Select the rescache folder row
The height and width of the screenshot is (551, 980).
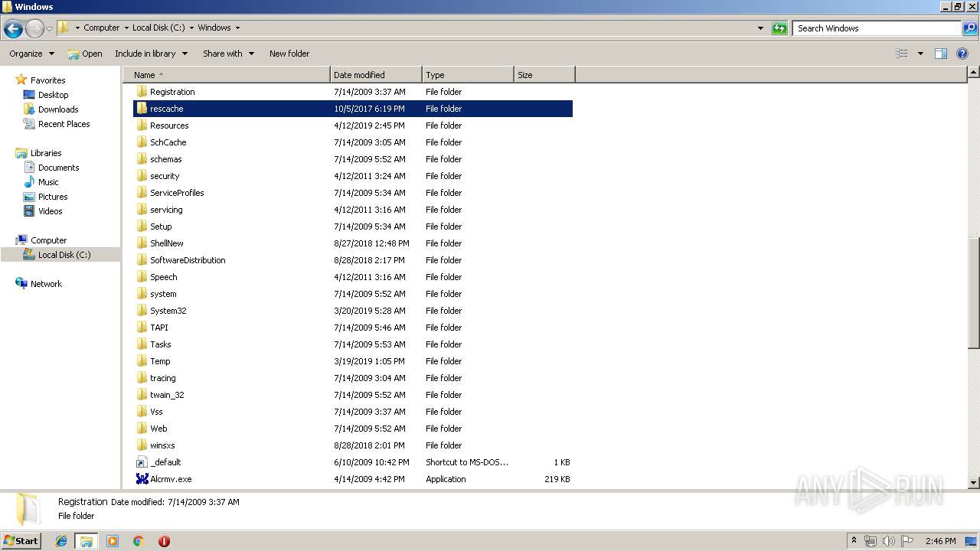(x=353, y=109)
